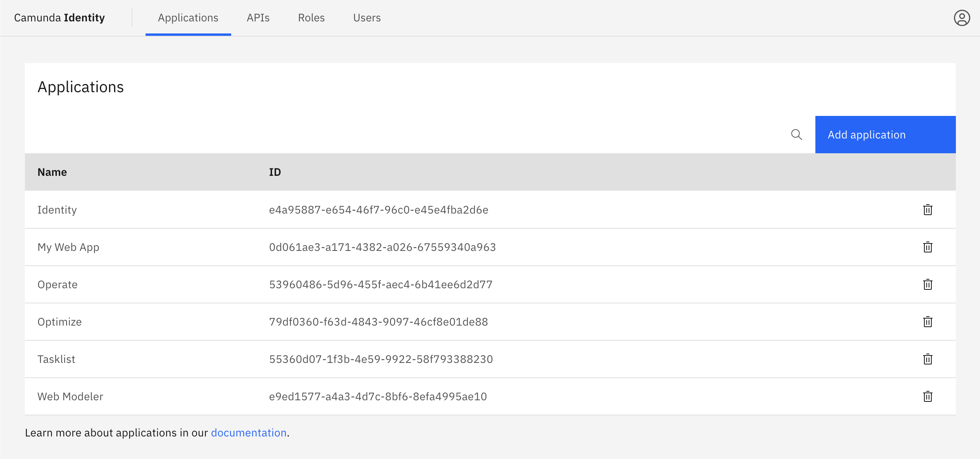The height and width of the screenshot is (459, 980).
Task: Open the Roles tab
Action: [x=311, y=18]
